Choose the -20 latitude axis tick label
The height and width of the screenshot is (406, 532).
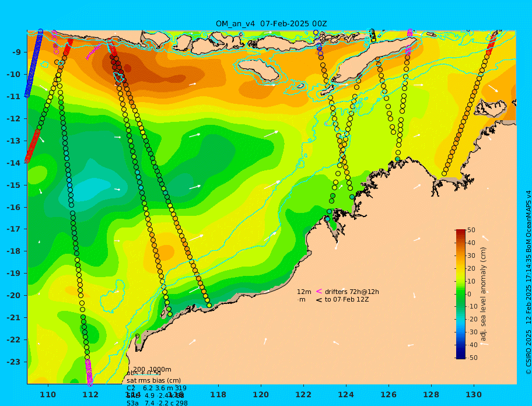(13, 295)
